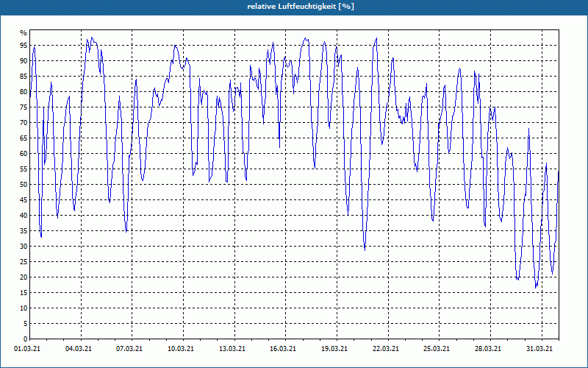Click the y-axis label '60'
The image size is (588, 368).
(x=24, y=154)
